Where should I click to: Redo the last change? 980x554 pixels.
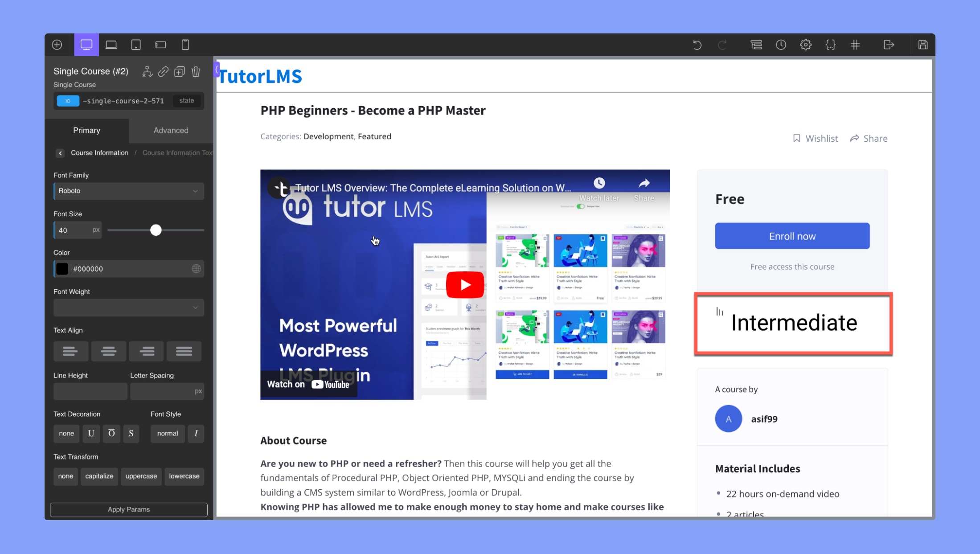tap(722, 45)
